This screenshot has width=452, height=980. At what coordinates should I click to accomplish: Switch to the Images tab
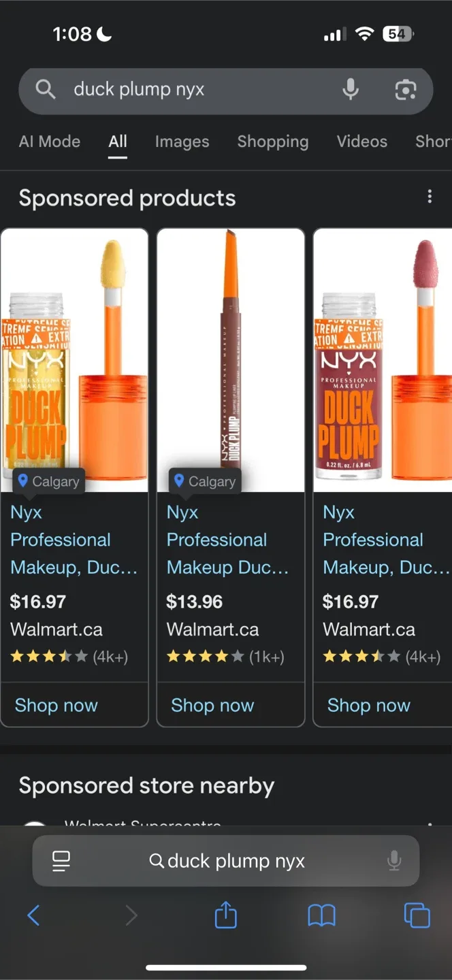(x=182, y=142)
